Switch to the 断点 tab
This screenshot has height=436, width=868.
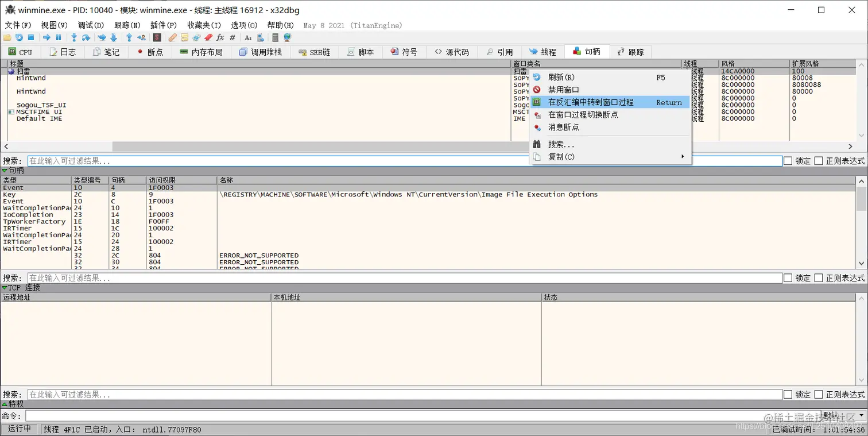pyautogui.click(x=150, y=52)
